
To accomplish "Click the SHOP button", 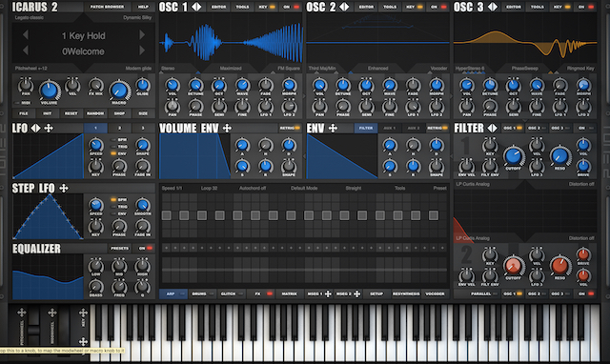I will [x=119, y=113].
